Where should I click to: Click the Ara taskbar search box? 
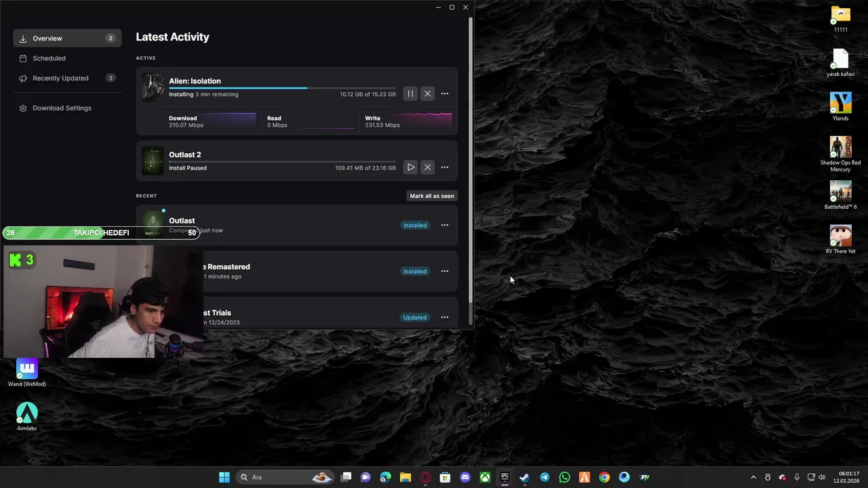285,477
